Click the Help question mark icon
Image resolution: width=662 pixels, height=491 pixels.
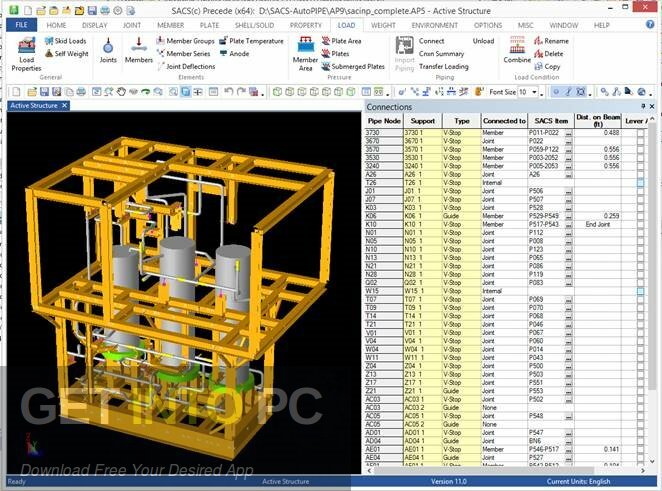coord(650,24)
